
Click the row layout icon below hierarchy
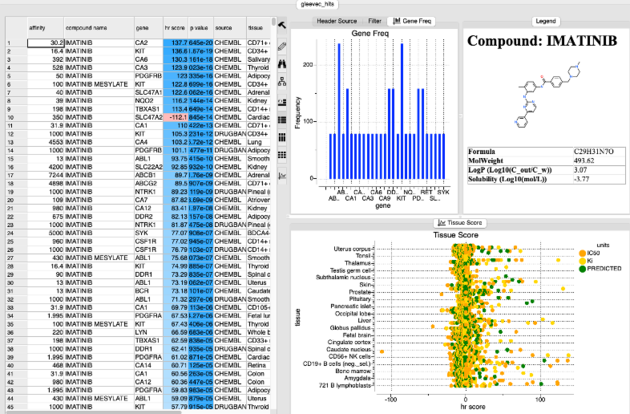pos(282,103)
